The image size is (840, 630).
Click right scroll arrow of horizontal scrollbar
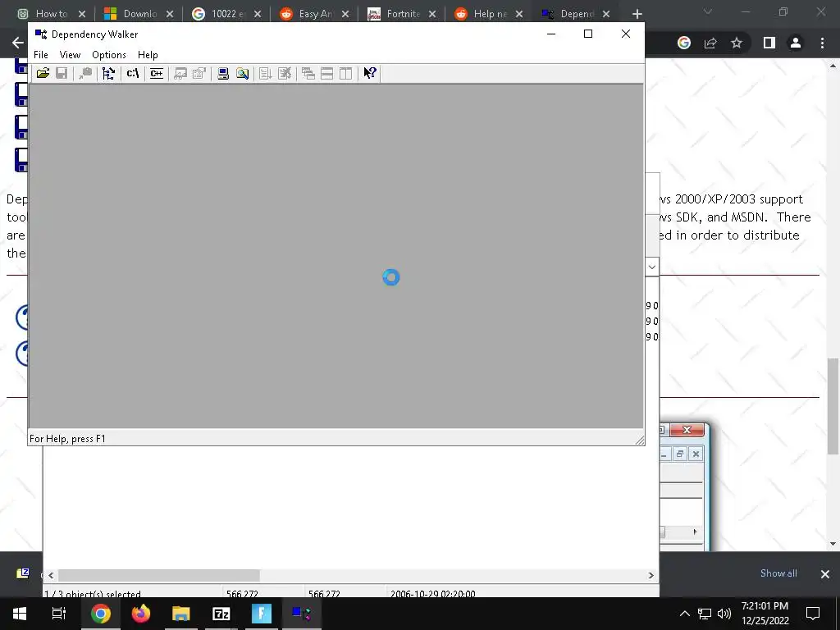[651, 575]
